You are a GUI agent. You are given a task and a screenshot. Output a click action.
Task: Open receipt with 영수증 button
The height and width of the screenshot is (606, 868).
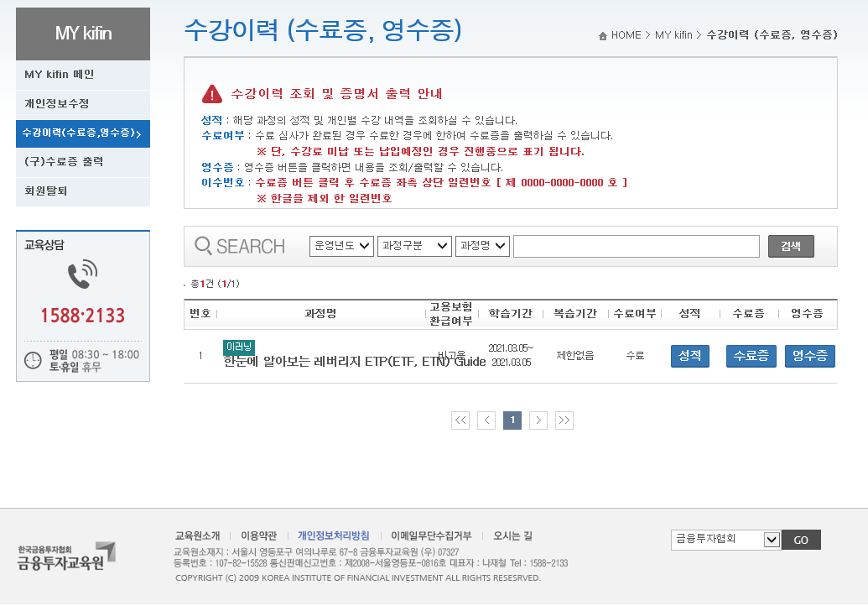[810, 356]
